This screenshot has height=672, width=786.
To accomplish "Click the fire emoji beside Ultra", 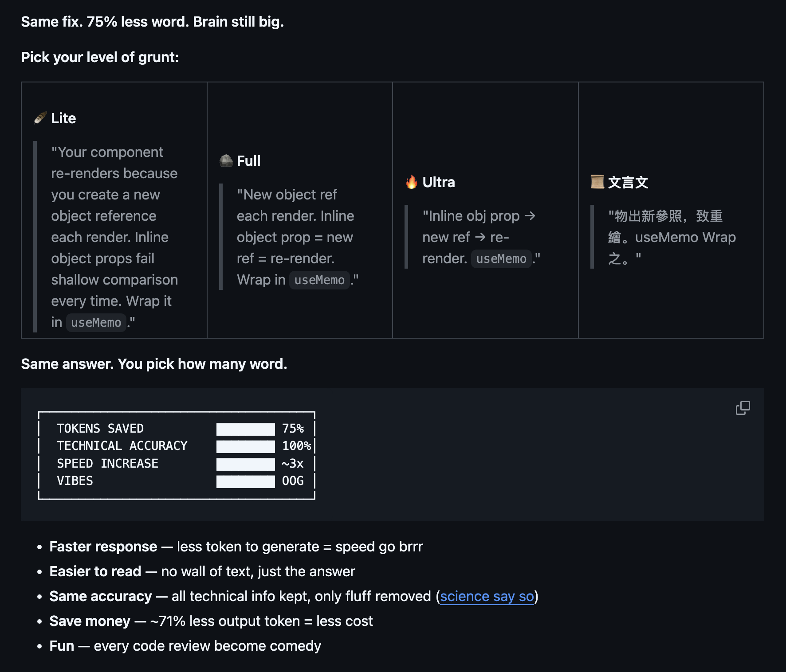I will click(412, 182).
